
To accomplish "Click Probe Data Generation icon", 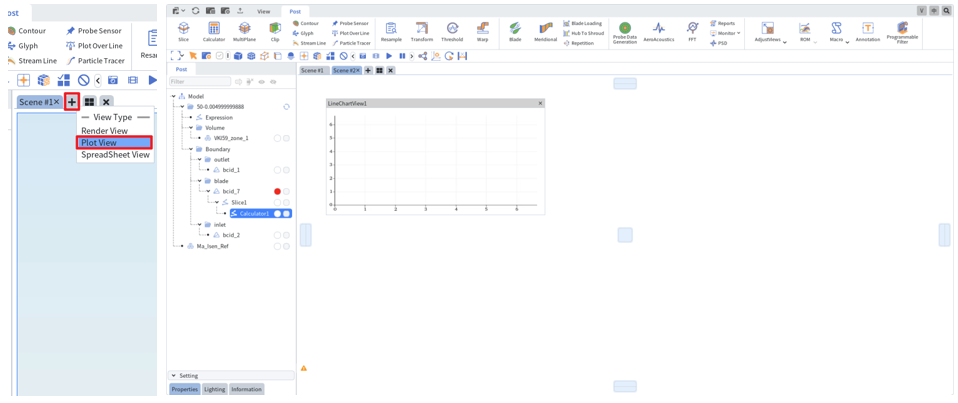I will click(x=624, y=32).
